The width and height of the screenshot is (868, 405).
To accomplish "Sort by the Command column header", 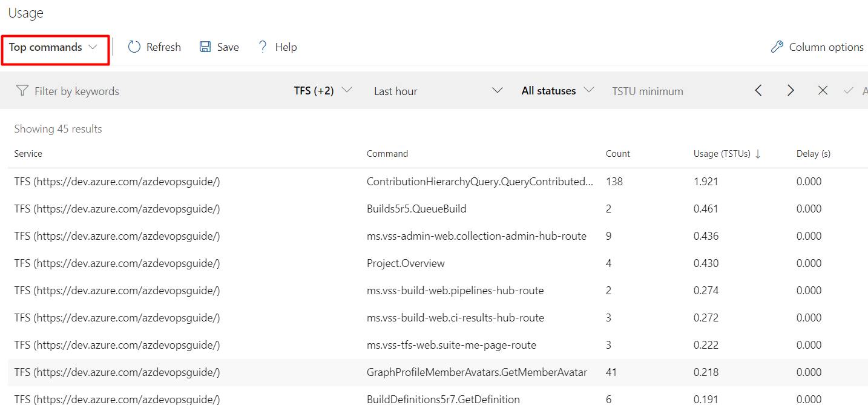I will (387, 154).
